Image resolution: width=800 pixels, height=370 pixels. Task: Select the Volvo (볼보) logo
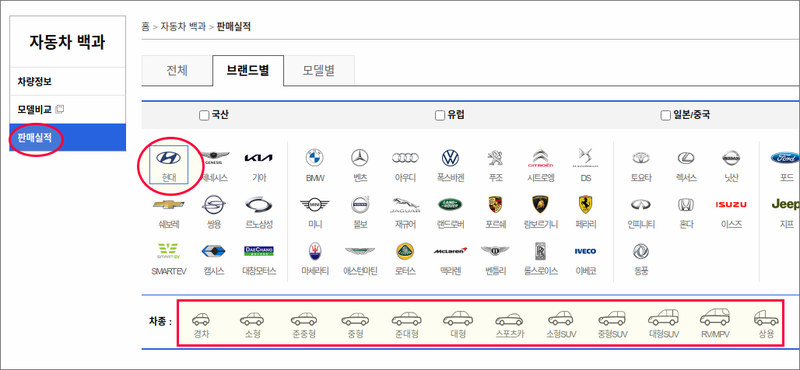click(x=360, y=205)
